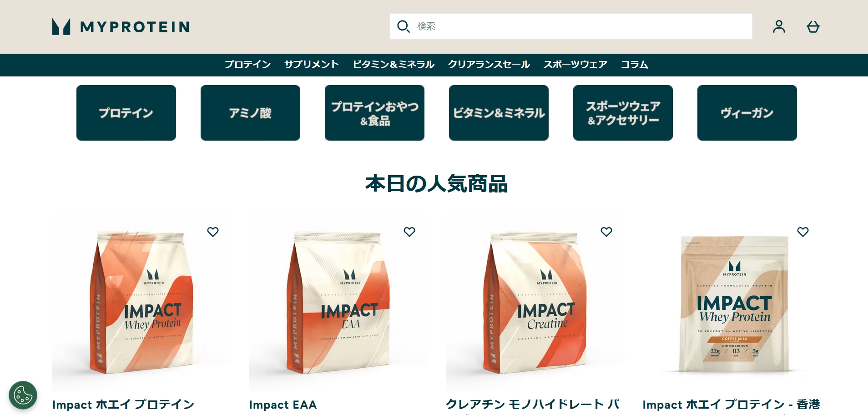Open the ビタミン&ミネラル navigation menu
The width and height of the screenshot is (868, 415).
tap(394, 65)
